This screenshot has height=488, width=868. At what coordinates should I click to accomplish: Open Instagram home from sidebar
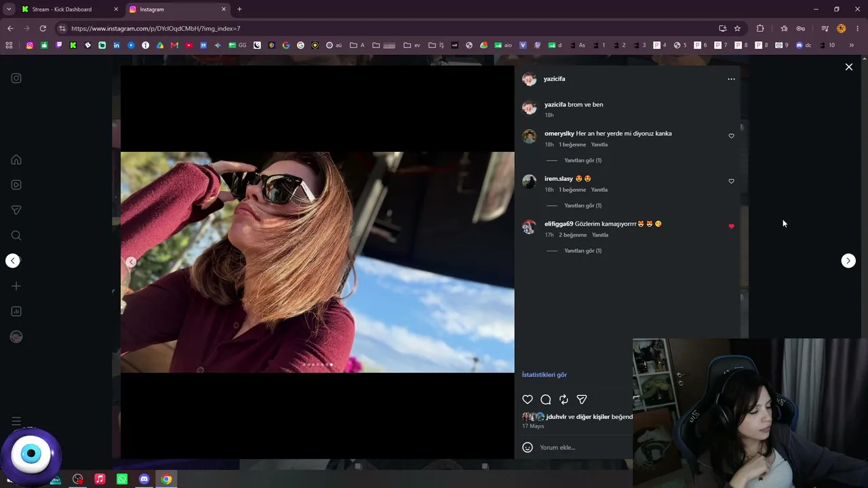(x=16, y=160)
